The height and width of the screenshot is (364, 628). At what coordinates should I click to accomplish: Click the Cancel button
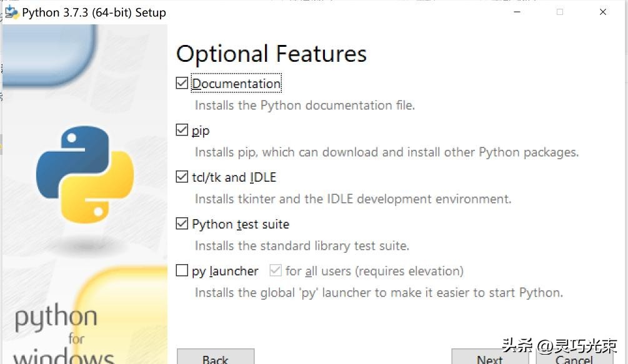tap(574, 358)
